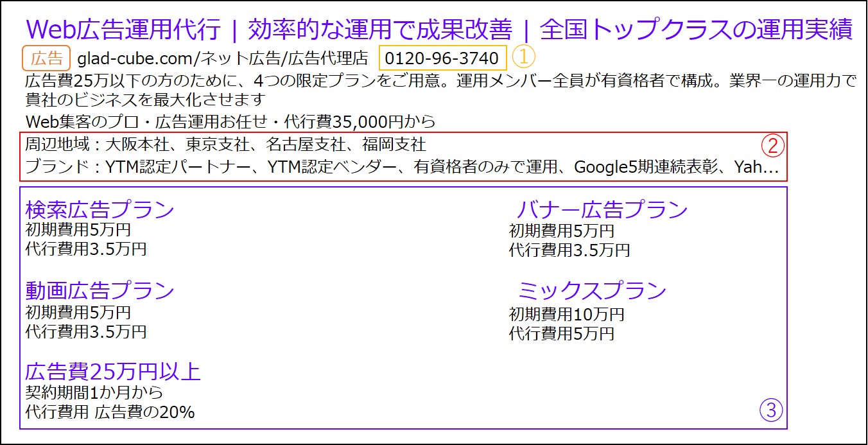Click 代行費用3.5万円 under バナー広告プラン
The image size is (868, 445).
click(569, 250)
